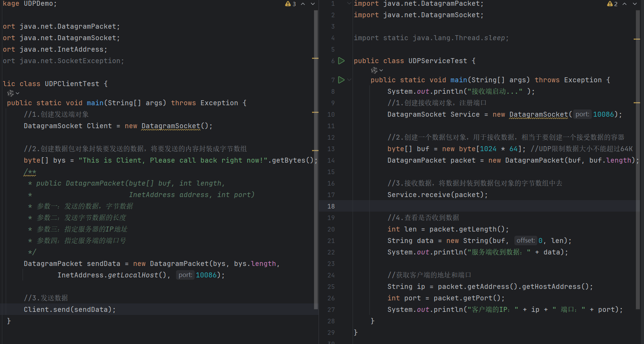Image resolution: width=644 pixels, height=344 pixels.
Task: Run UDPServiceTest class from gutter on line 6
Action: [342, 61]
